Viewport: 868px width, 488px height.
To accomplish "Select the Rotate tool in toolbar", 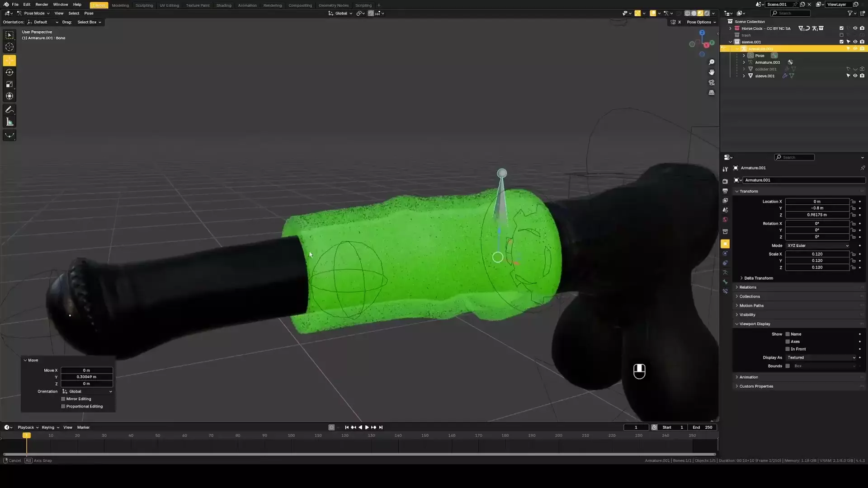I will [x=9, y=72].
